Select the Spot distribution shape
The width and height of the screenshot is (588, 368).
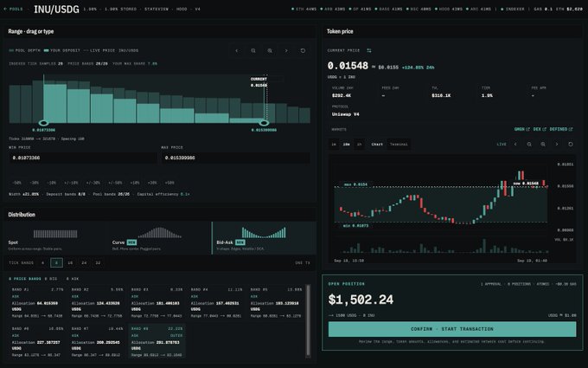(56, 238)
